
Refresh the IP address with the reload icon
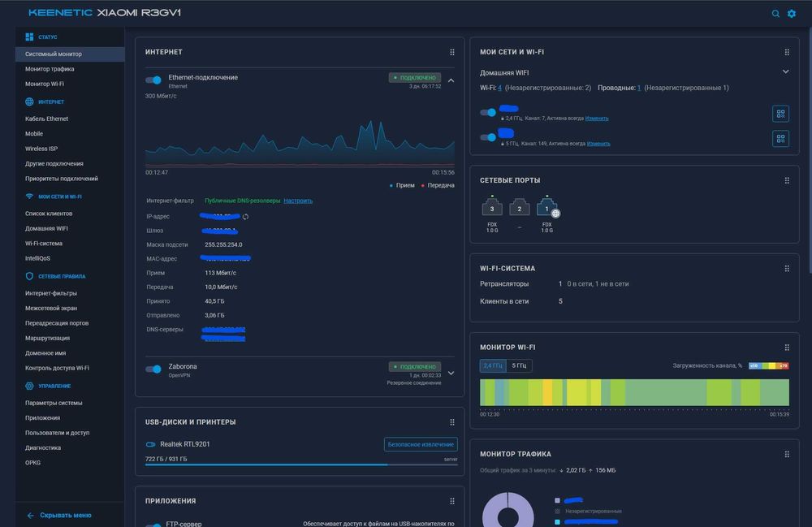(x=245, y=217)
